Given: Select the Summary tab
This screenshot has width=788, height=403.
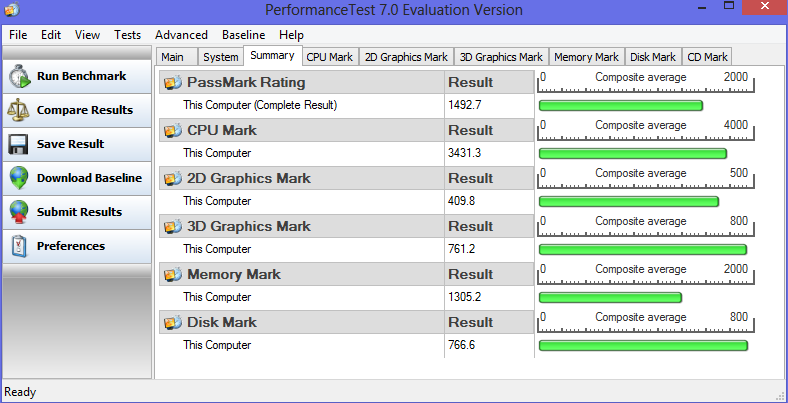Looking at the screenshot, I should point(272,55).
